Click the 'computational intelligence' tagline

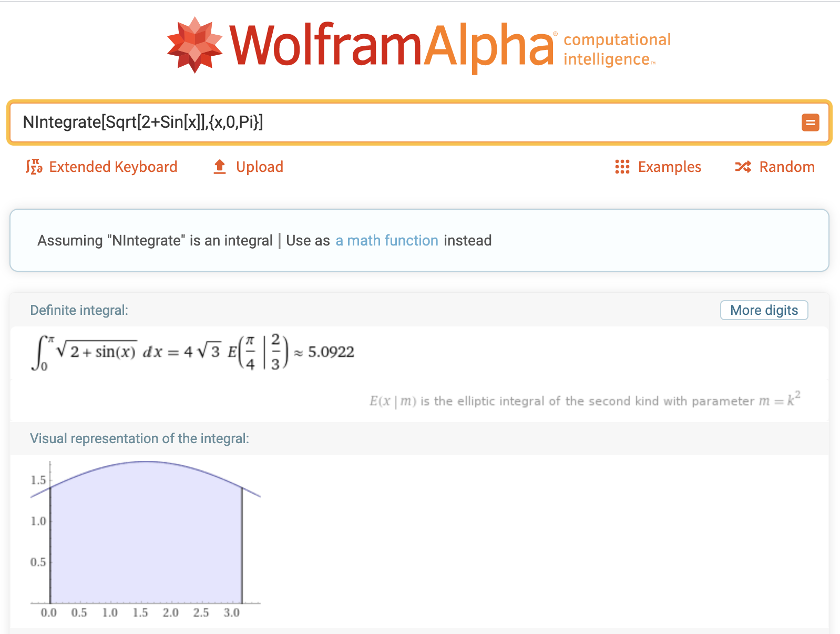pyautogui.click(x=617, y=49)
